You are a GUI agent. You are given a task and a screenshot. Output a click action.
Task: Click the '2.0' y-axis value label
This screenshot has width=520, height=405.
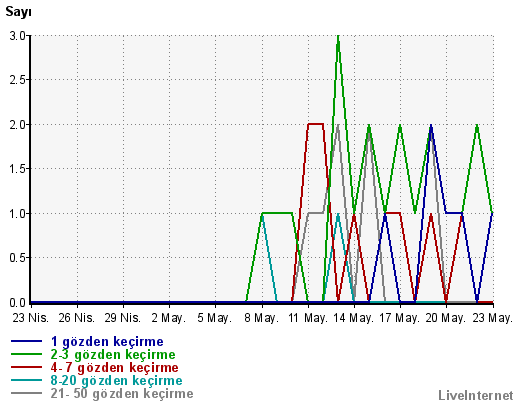pyautogui.click(x=18, y=125)
